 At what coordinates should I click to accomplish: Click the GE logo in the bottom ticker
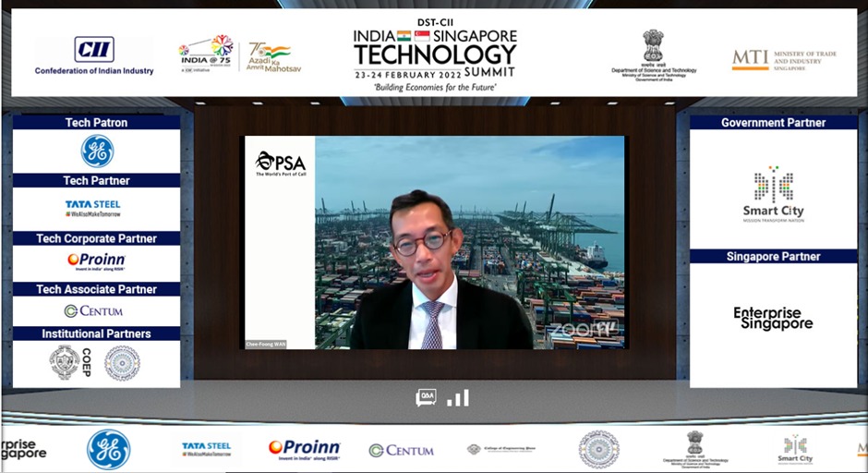[109, 450]
